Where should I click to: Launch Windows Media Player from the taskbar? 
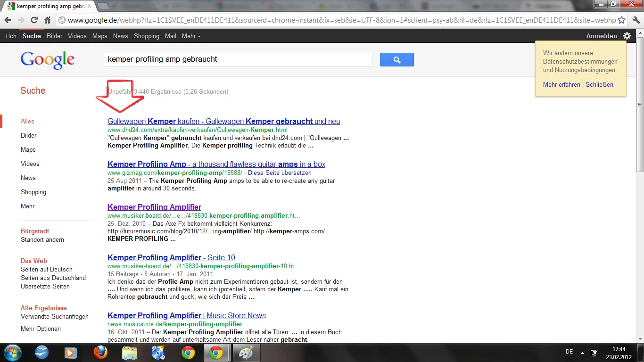coord(70,353)
